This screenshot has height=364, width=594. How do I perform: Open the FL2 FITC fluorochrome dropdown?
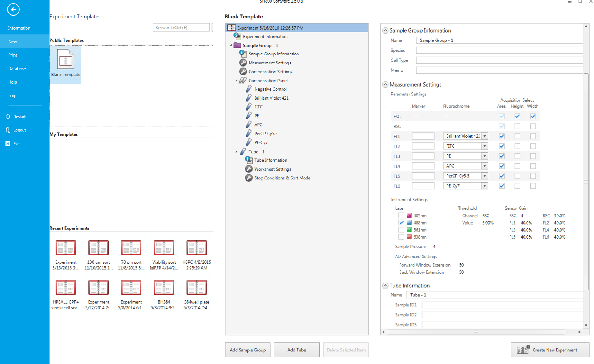pyautogui.click(x=484, y=146)
